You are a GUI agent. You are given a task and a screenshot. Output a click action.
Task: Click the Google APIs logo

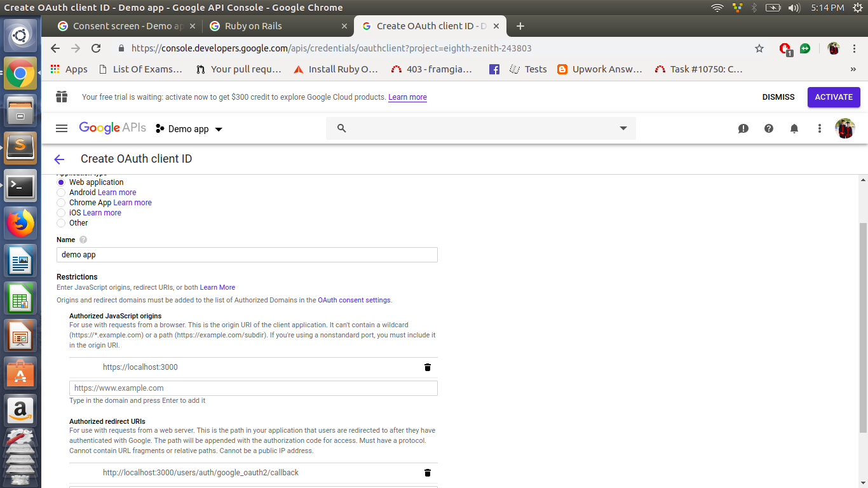coord(112,128)
